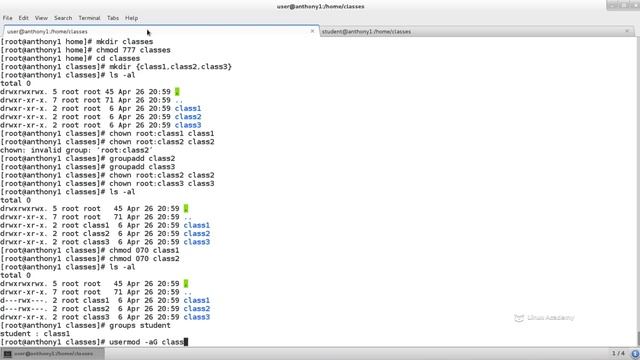This screenshot has height=360, width=640.
Task: Click the 'groupadd class2' command line
Action: 88,158
